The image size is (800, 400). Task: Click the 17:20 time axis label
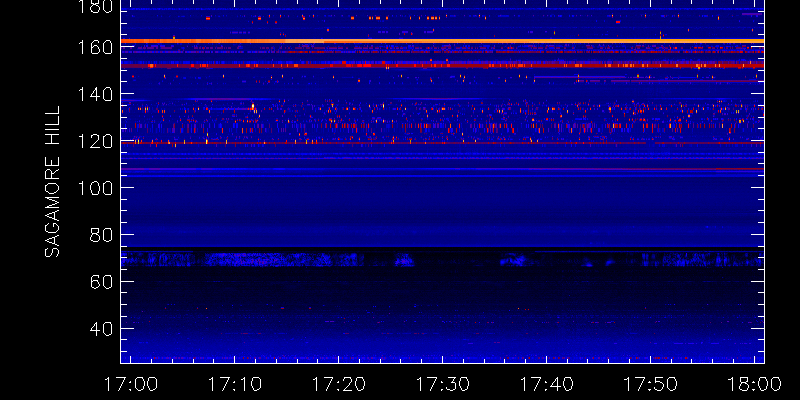point(338,384)
